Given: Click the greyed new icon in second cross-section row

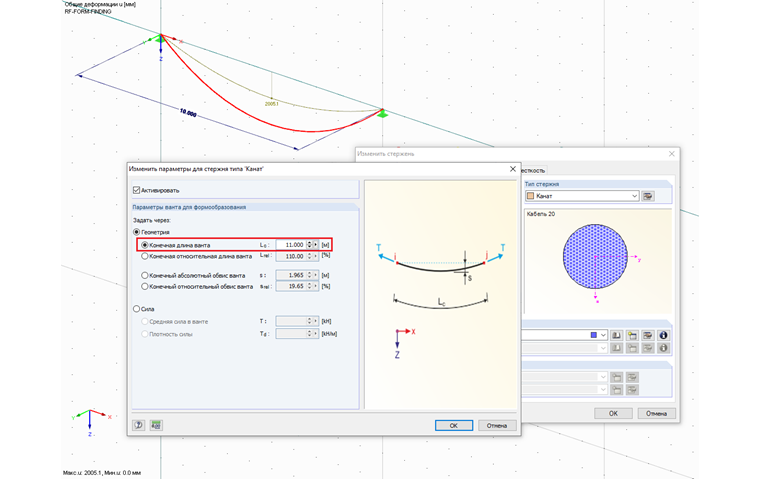Looking at the screenshot, I should pos(632,348).
